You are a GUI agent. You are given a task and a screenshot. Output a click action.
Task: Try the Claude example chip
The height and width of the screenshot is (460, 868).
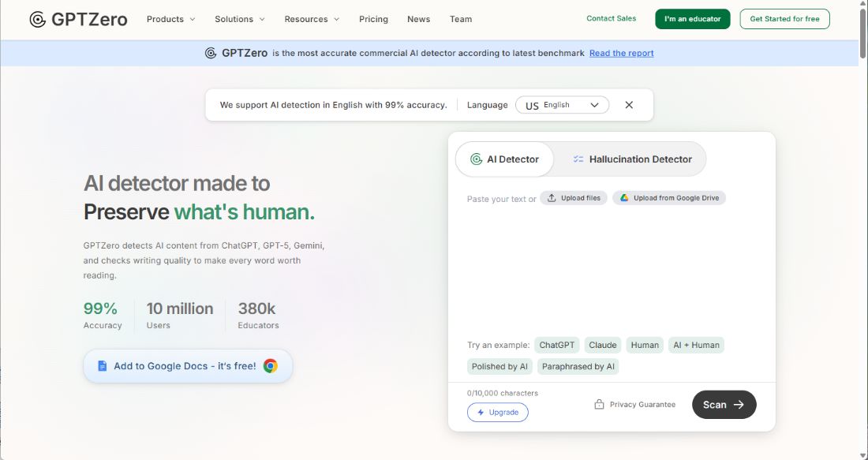[x=603, y=345]
